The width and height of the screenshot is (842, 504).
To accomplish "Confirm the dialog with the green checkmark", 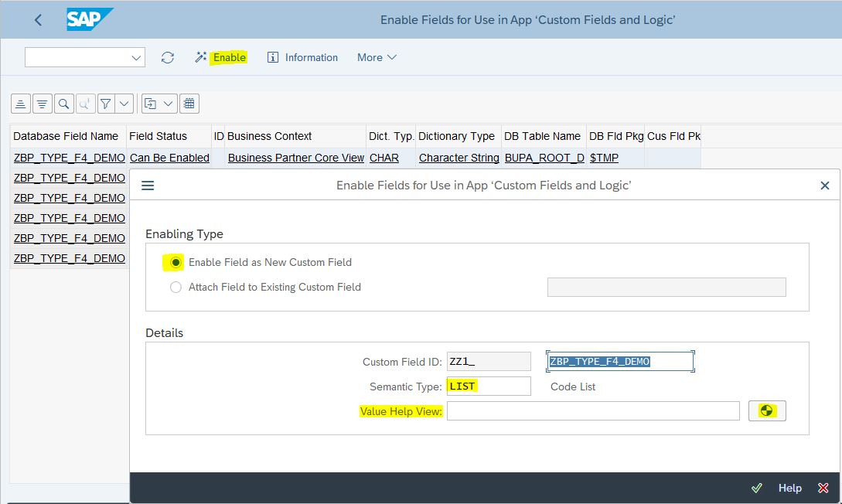I will point(757,488).
